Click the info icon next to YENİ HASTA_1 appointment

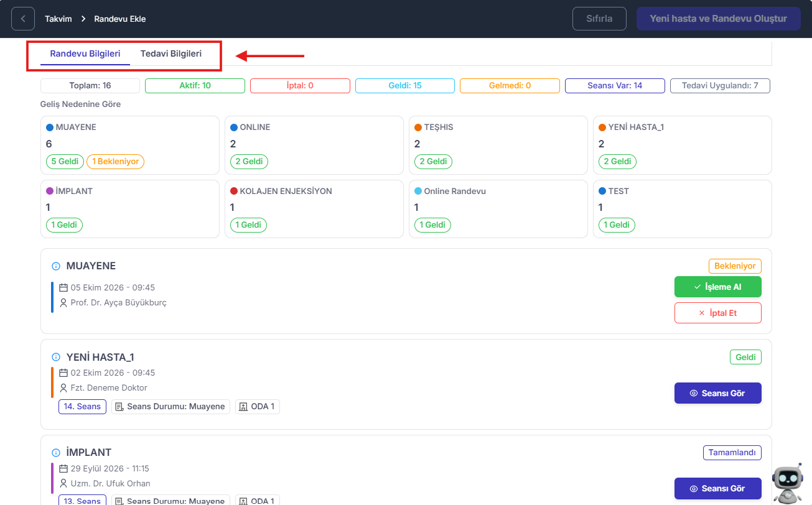click(55, 357)
